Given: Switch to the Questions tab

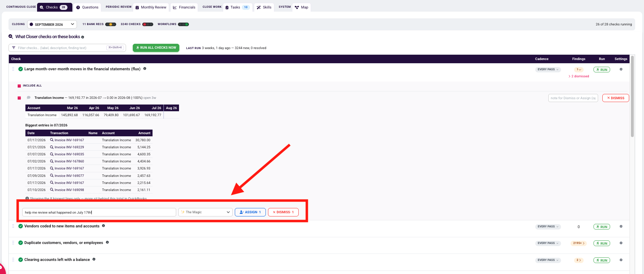Looking at the screenshot, I should click(87, 7).
